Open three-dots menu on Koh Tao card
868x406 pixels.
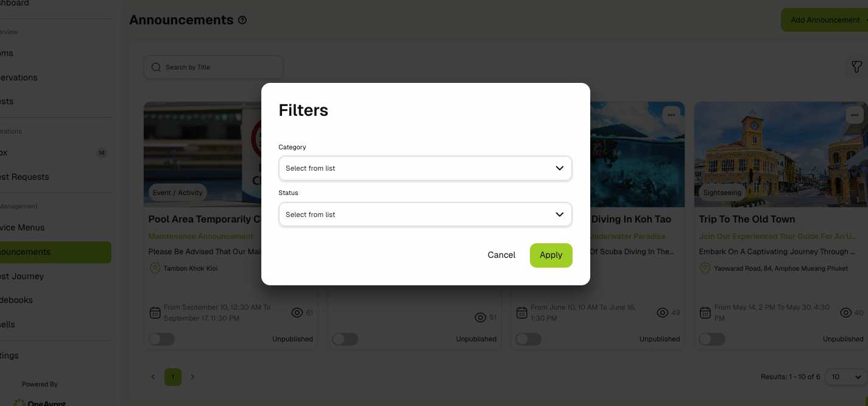click(671, 115)
